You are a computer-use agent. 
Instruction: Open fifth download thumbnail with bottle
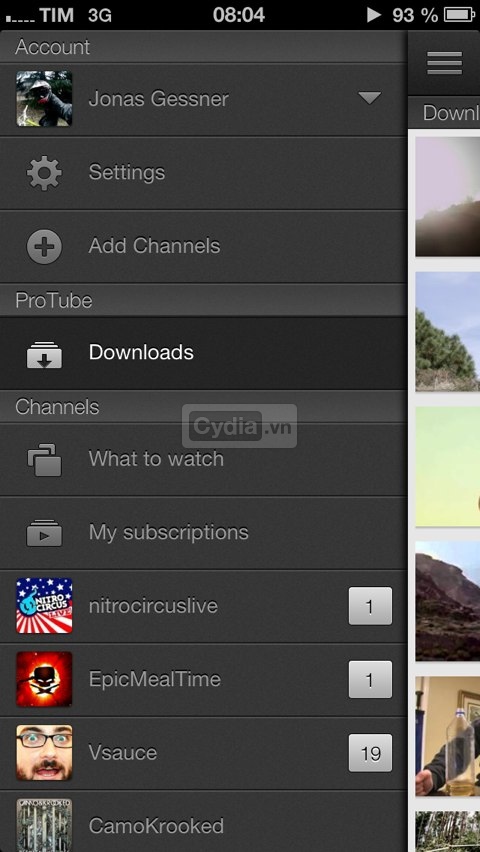(x=447, y=736)
